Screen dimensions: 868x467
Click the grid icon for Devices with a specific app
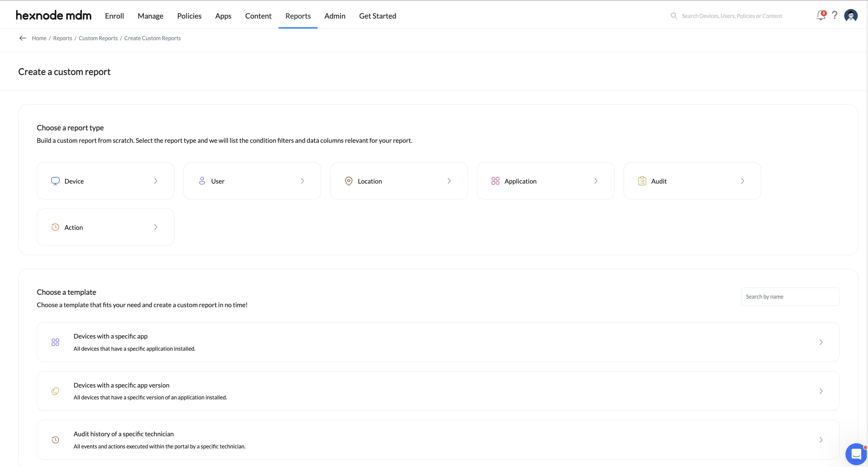click(x=55, y=342)
